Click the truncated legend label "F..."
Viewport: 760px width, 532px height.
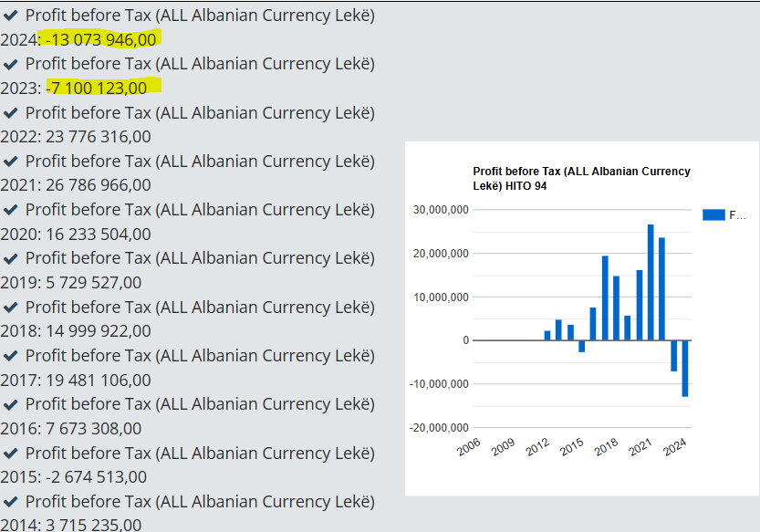[x=737, y=215]
